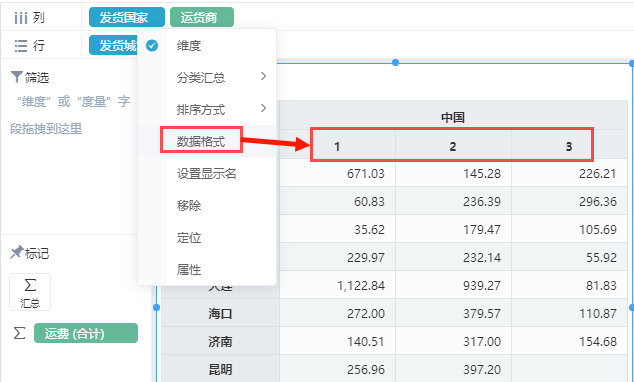Click the cell with value 229.97
The image size is (634, 382).
(337, 257)
